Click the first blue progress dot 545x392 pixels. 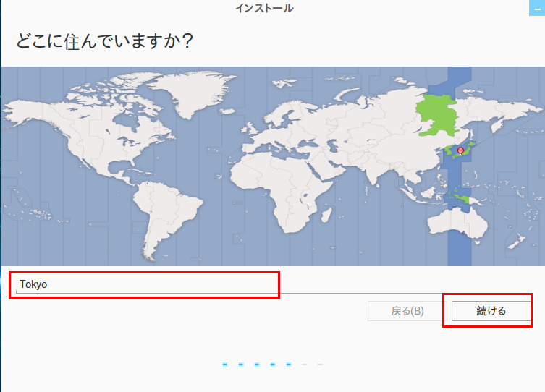[x=225, y=365]
